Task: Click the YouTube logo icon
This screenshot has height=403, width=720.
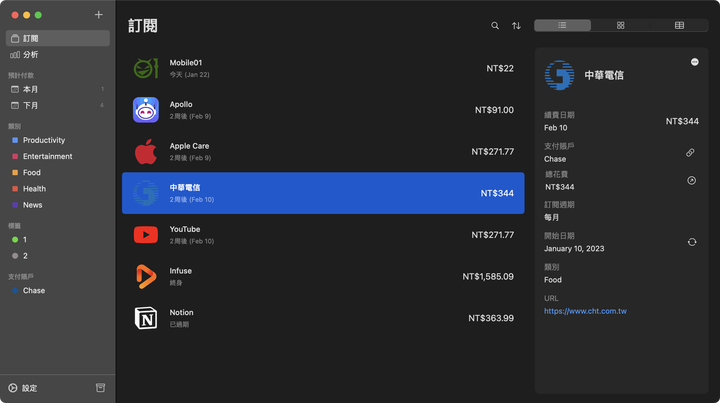Action: pos(146,235)
